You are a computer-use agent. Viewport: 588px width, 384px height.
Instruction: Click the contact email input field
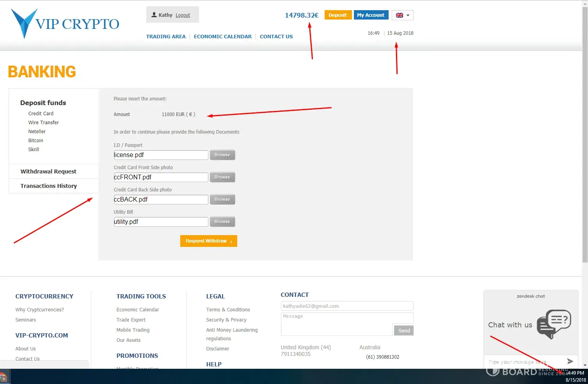pos(347,306)
